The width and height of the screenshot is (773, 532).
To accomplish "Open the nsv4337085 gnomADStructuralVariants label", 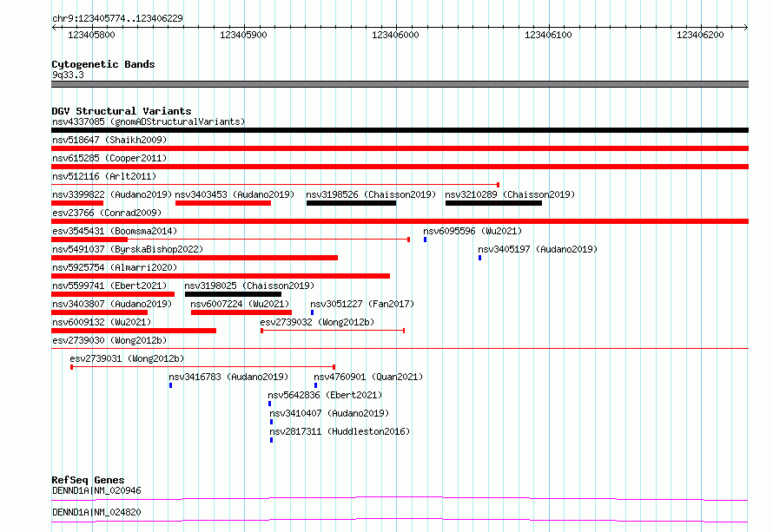I will 149,122.
